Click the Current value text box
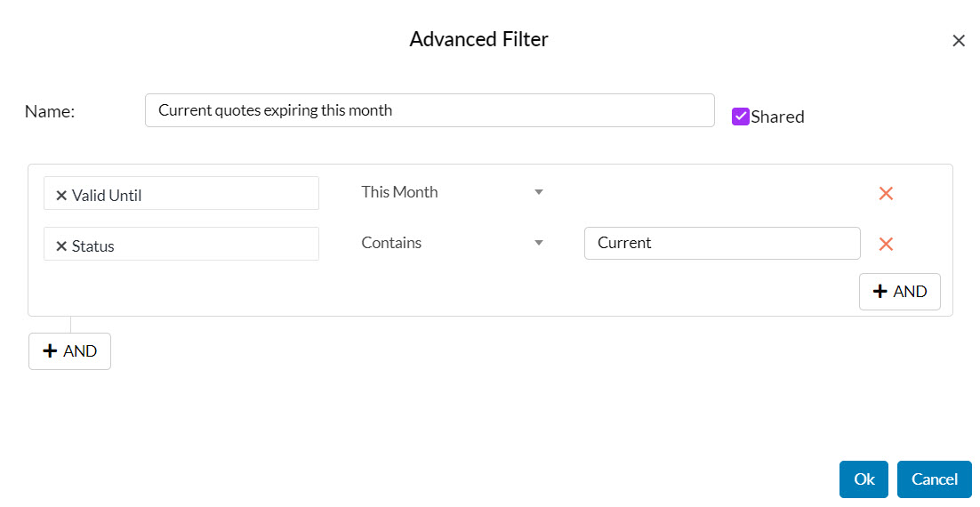 721,243
